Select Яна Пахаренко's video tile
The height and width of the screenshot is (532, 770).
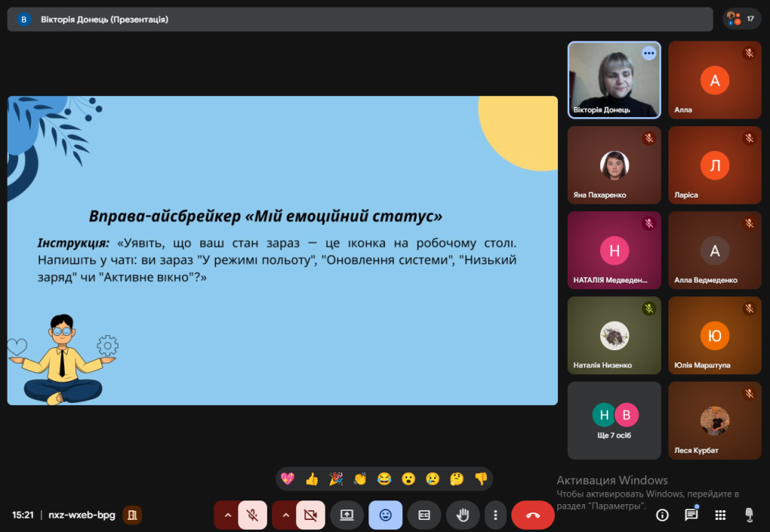point(614,165)
